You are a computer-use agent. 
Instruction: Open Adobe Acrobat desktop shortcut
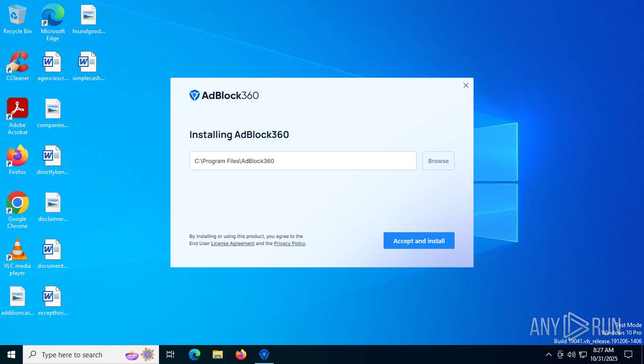(18, 116)
